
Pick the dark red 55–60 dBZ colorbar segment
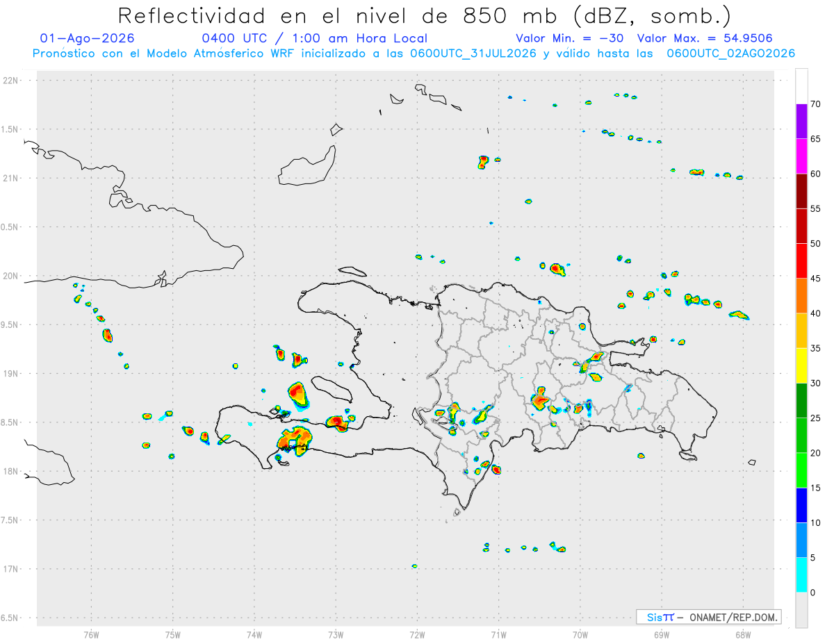[801, 191]
